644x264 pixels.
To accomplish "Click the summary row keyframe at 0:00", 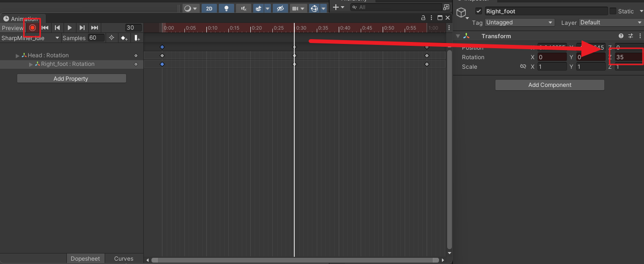I will [x=162, y=47].
